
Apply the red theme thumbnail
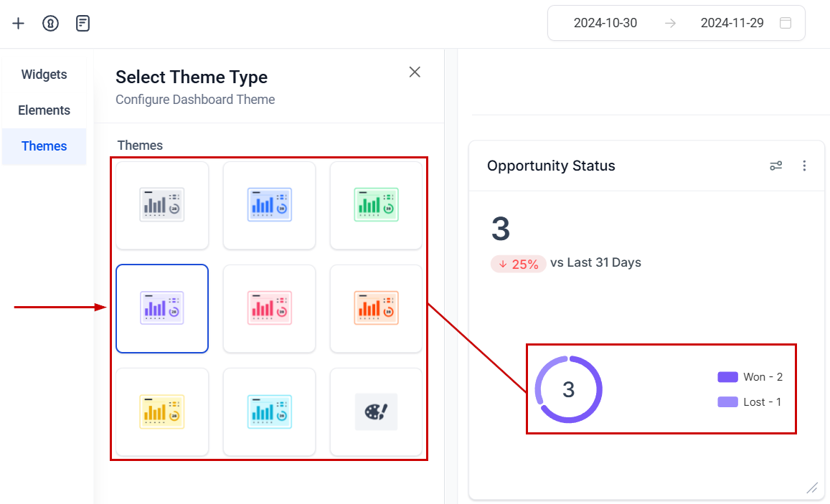[269, 308]
